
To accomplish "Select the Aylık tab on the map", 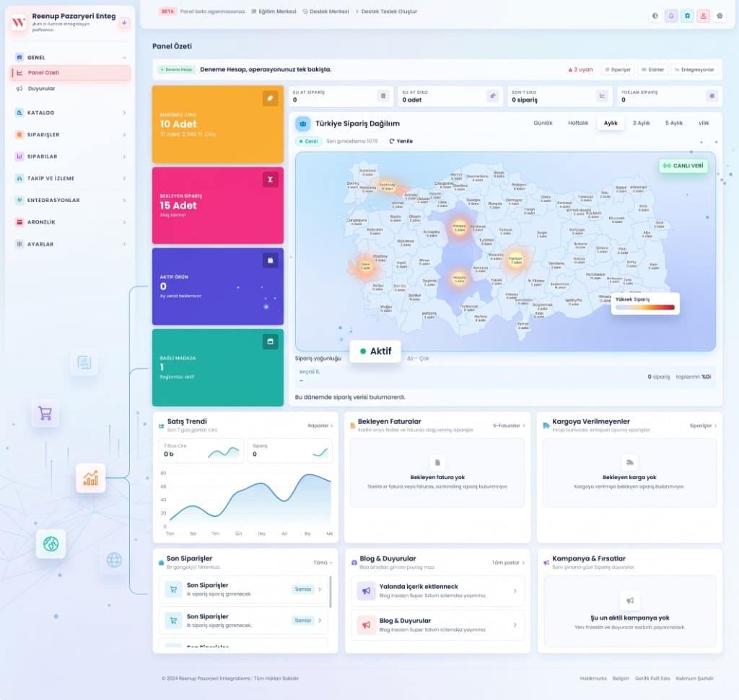I will click(x=611, y=123).
